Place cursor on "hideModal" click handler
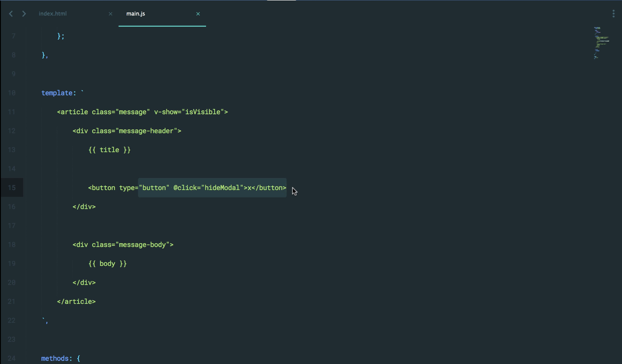Image resolution: width=622 pixels, height=364 pixels. (x=222, y=188)
